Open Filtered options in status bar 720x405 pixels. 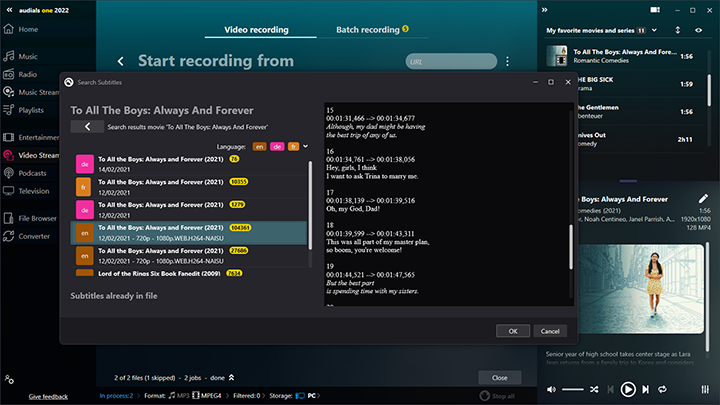(x=247, y=396)
